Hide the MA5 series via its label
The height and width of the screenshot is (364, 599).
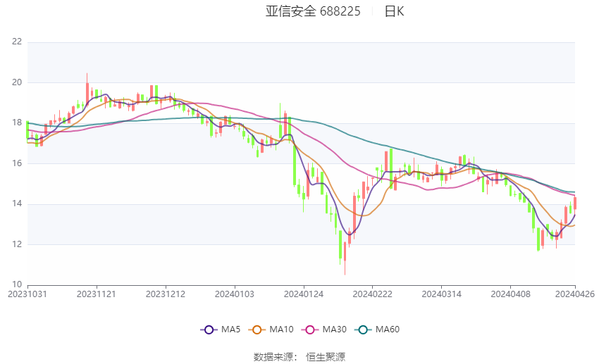[x=230, y=330]
